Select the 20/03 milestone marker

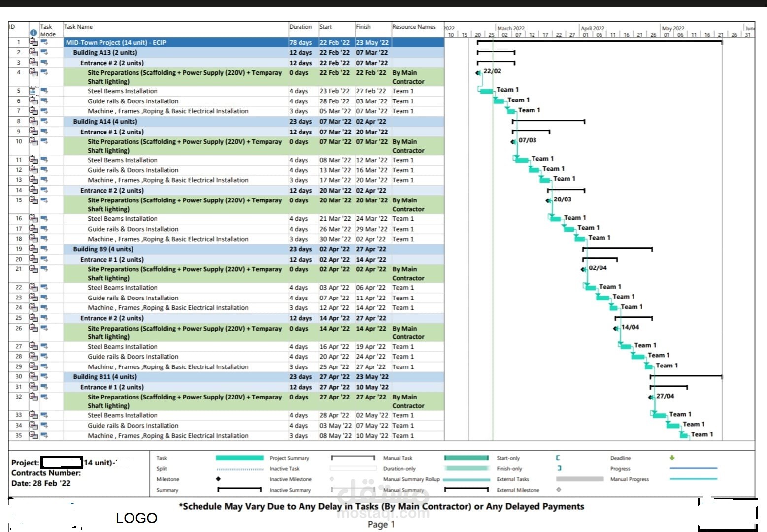pyautogui.click(x=548, y=200)
